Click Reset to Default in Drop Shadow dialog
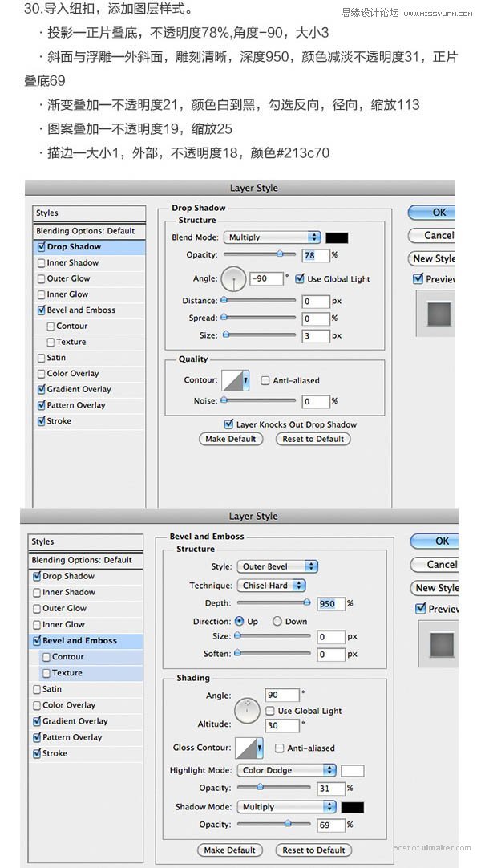Image resolution: width=481 pixels, height=868 pixels. coord(313,439)
